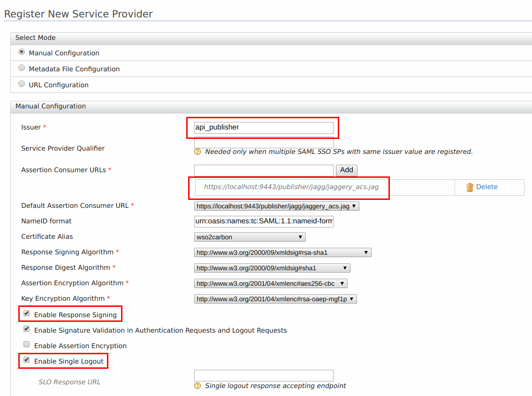This screenshot has height=396, width=532.
Task: Disable Enable Single Logout
Action: (26, 360)
